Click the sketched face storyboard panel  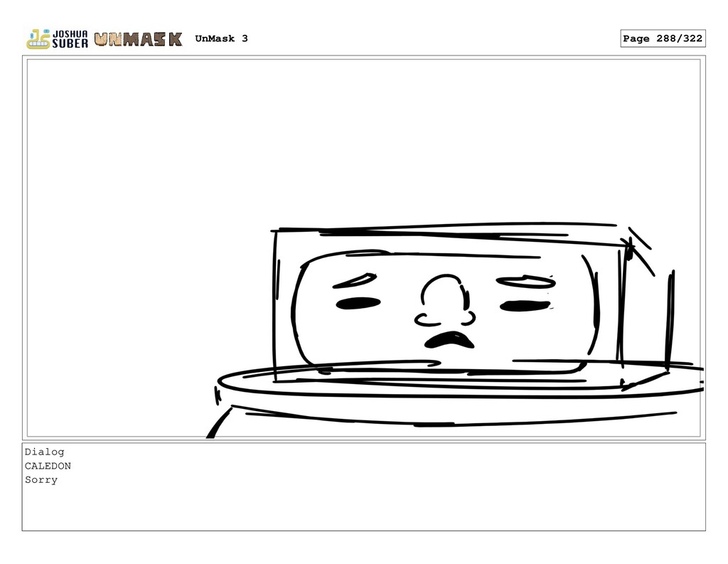[363, 248]
